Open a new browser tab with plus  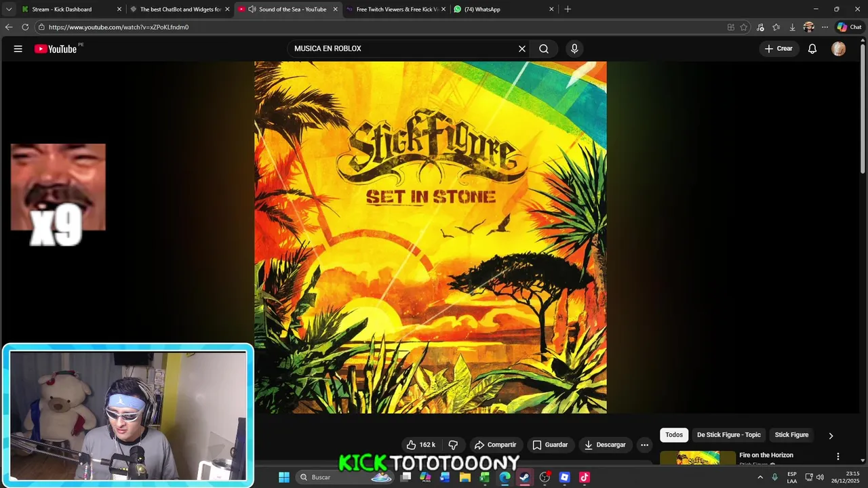pos(568,9)
